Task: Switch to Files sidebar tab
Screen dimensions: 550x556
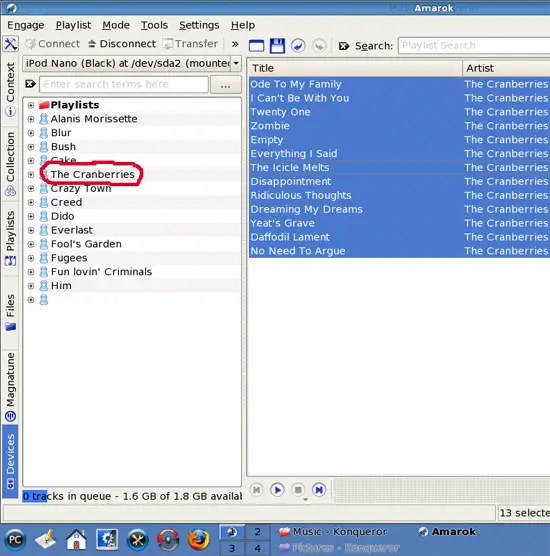Action: coord(10,312)
